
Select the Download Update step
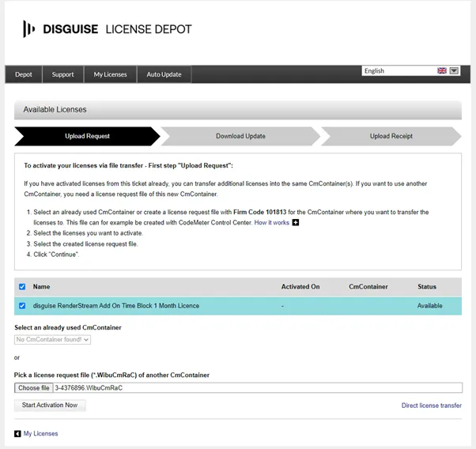(x=240, y=136)
